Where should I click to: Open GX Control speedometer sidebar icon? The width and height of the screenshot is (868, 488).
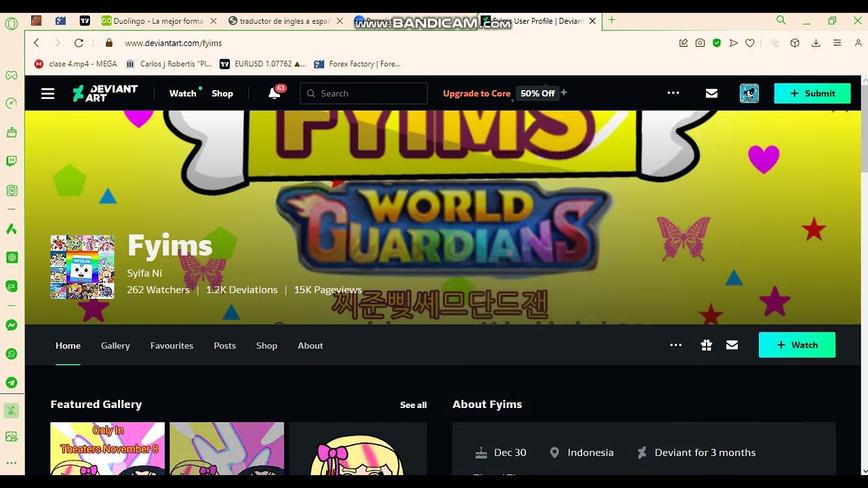tap(12, 104)
